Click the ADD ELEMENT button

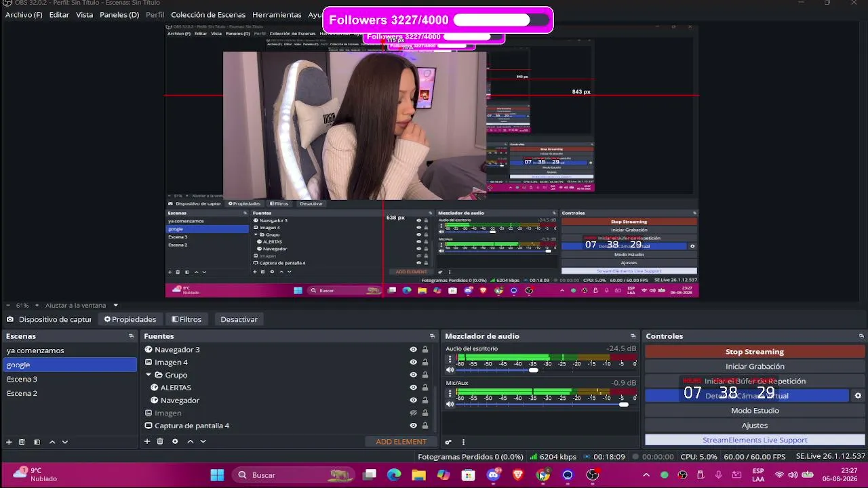tap(401, 442)
